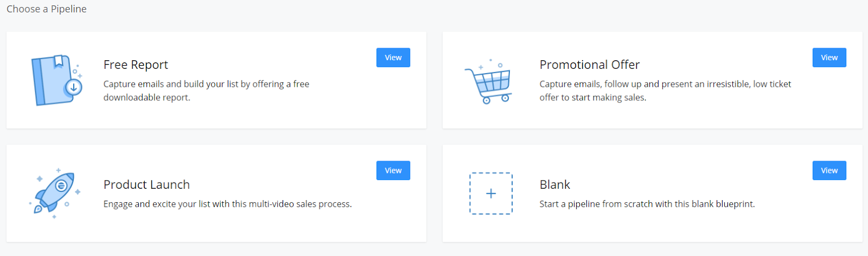This screenshot has width=868, height=256.
Task: Click the wheels of the shopping cart icon
Action: (x=496, y=99)
